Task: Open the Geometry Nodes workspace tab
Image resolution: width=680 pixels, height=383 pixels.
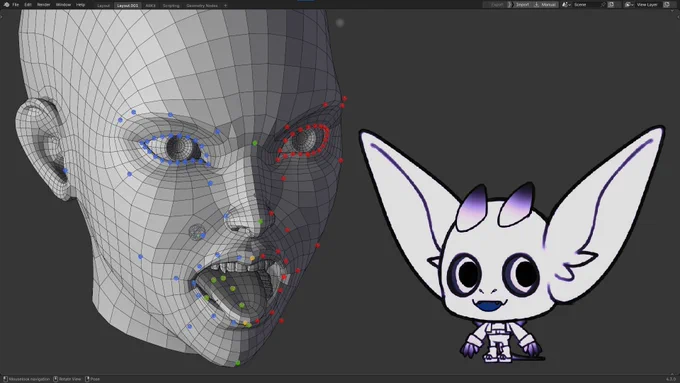Action: pos(202,6)
